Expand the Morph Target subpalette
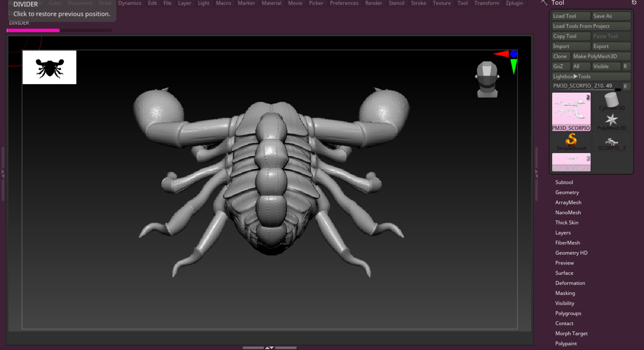The width and height of the screenshot is (644, 350). point(571,334)
